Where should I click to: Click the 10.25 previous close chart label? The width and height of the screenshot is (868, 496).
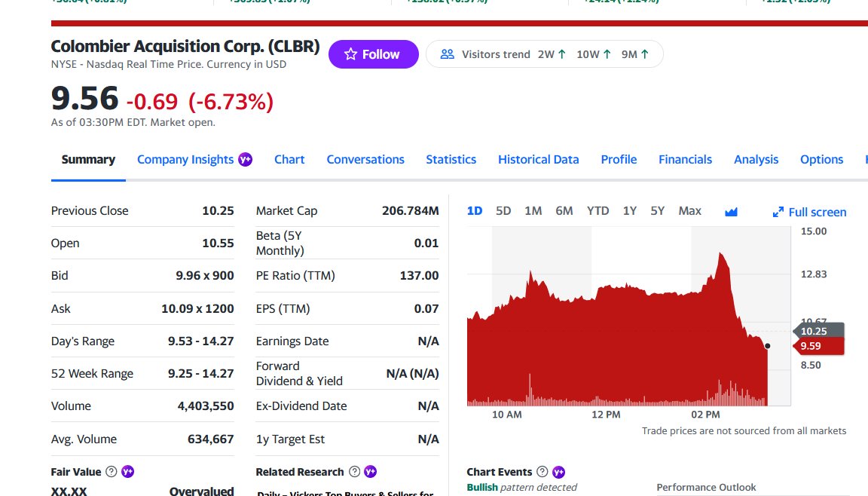point(818,331)
